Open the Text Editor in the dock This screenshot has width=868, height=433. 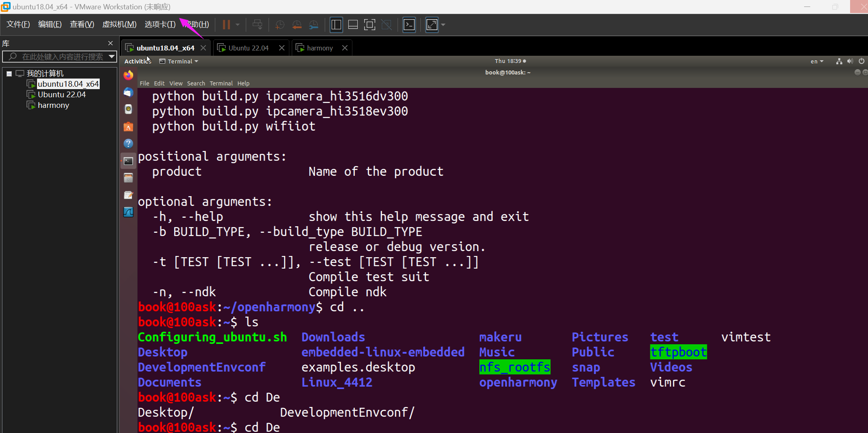(128, 195)
